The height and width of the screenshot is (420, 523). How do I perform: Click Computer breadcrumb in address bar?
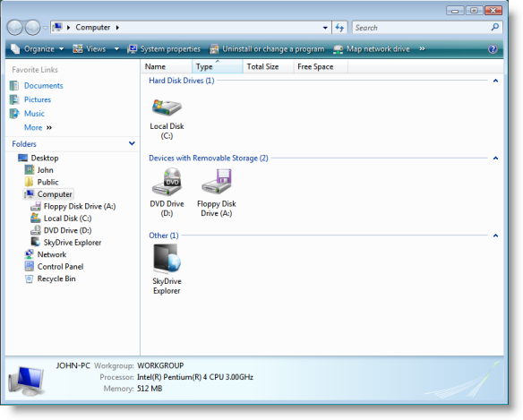click(x=93, y=28)
